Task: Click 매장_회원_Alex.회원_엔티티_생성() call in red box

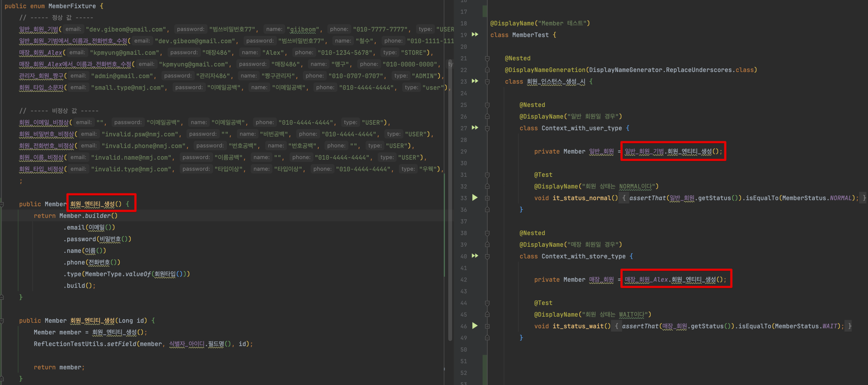Action: 675,279
